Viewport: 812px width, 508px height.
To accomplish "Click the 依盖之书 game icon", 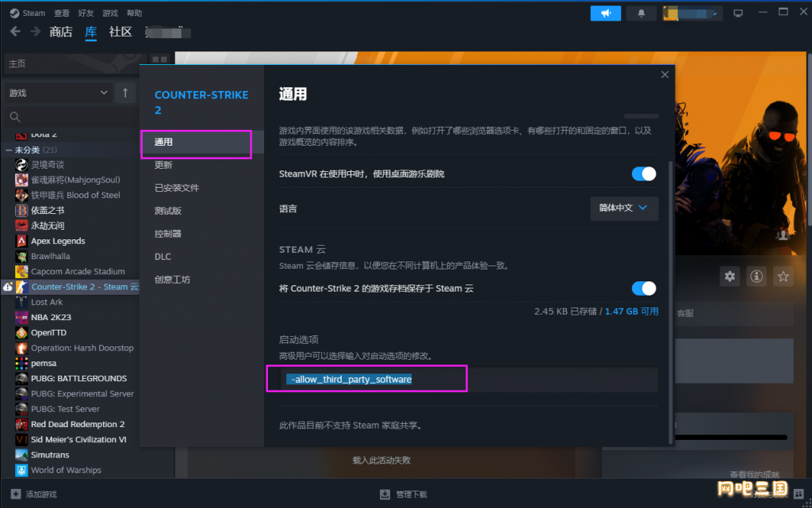I will pyautogui.click(x=21, y=211).
